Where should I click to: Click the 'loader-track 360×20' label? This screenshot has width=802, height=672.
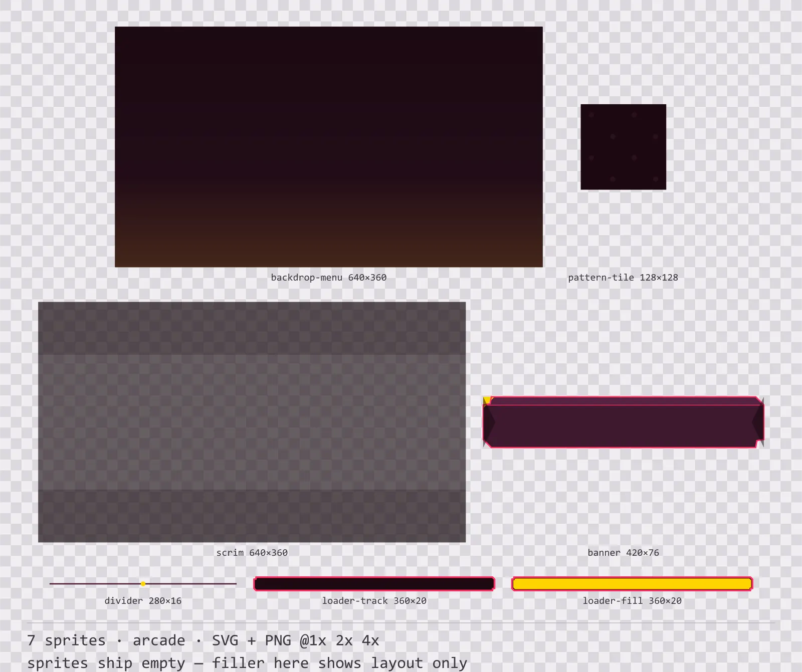click(374, 600)
